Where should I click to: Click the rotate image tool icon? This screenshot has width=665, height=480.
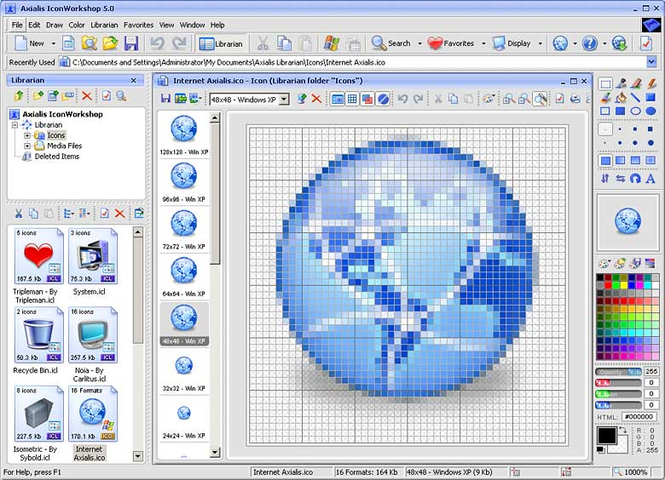635,179
